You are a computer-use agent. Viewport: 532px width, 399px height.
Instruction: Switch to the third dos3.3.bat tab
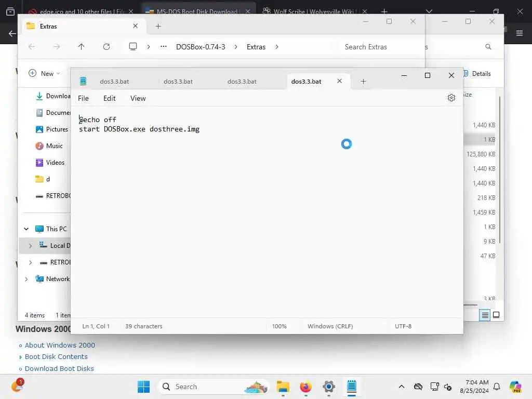pyautogui.click(x=242, y=82)
